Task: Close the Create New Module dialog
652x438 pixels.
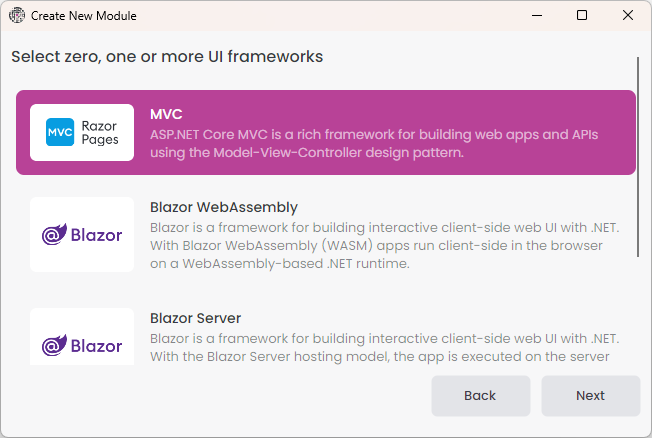Action: [627, 16]
